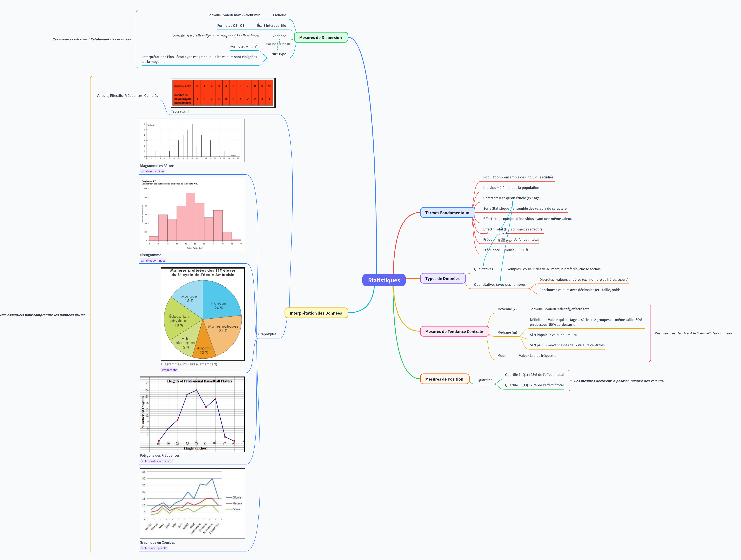Click the Variables discrètes tag
This screenshot has height=560, width=741.
[152, 171]
